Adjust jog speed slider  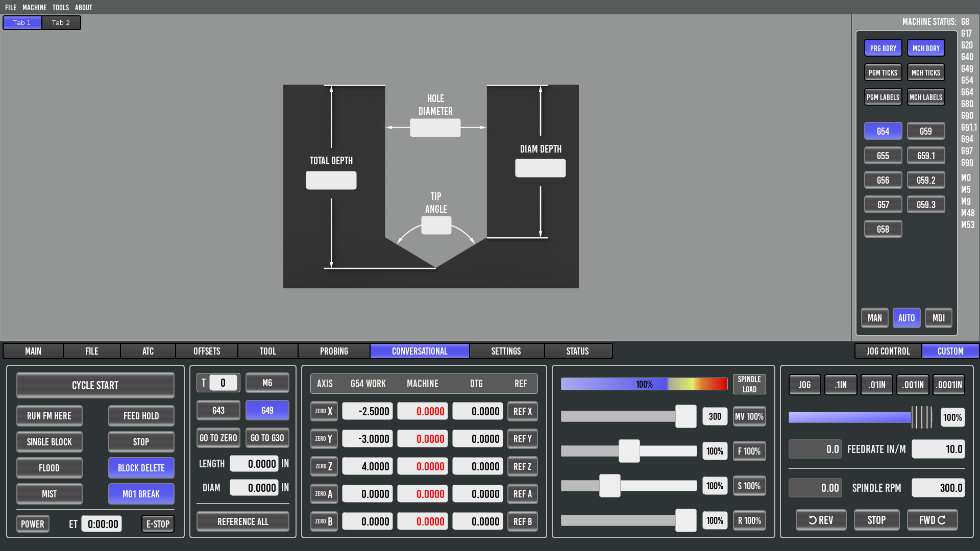(861, 417)
